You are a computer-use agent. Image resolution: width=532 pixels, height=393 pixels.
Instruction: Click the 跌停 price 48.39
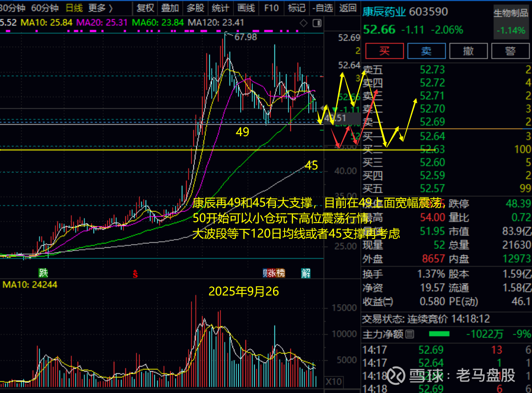point(518,204)
